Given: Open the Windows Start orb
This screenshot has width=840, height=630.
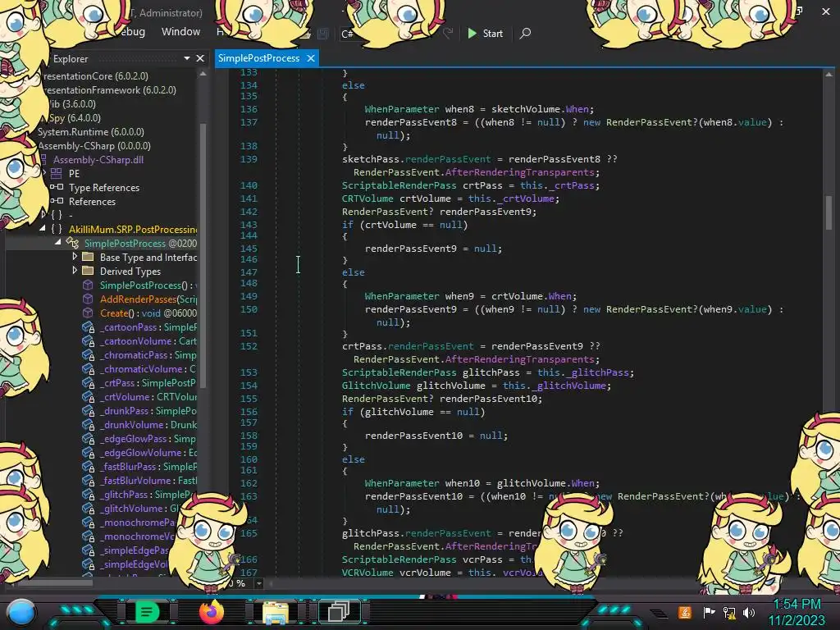Looking at the screenshot, I should (21, 614).
